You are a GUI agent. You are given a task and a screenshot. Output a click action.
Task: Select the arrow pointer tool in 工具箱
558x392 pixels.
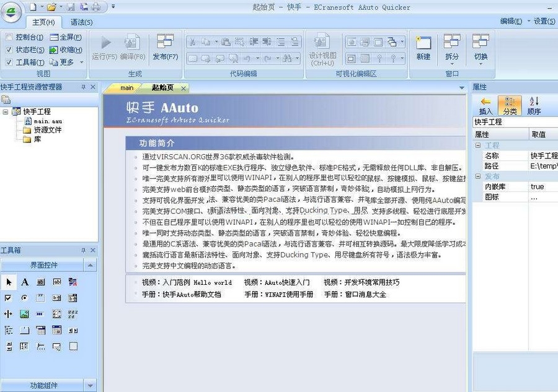[8, 282]
